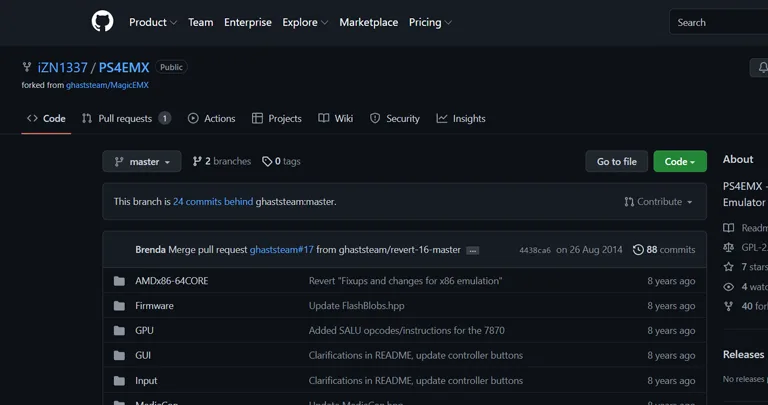The width and height of the screenshot is (768, 405).
Task: Focus the Search input field
Action: tap(719, 23)
